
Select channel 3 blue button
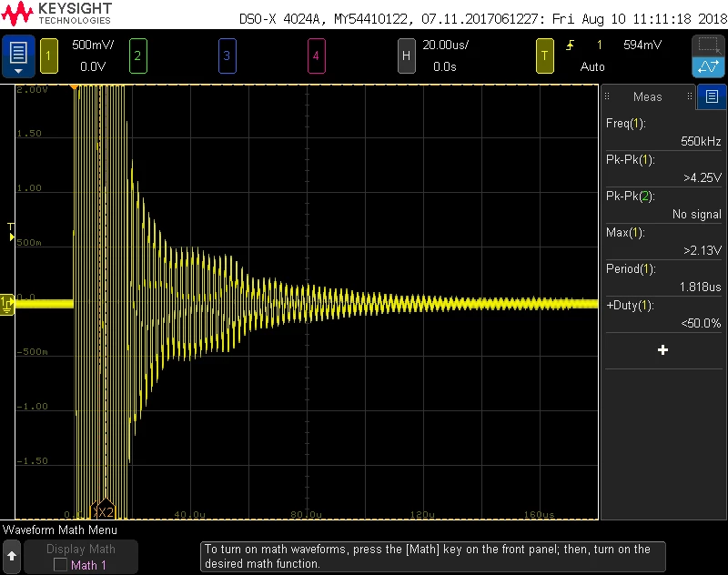[227, 56]
